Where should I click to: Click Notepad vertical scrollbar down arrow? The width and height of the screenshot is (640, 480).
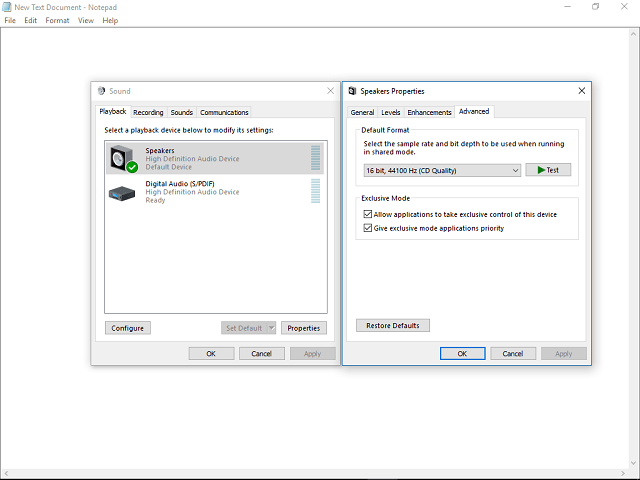pyautogui.click(x=634, y=463)
